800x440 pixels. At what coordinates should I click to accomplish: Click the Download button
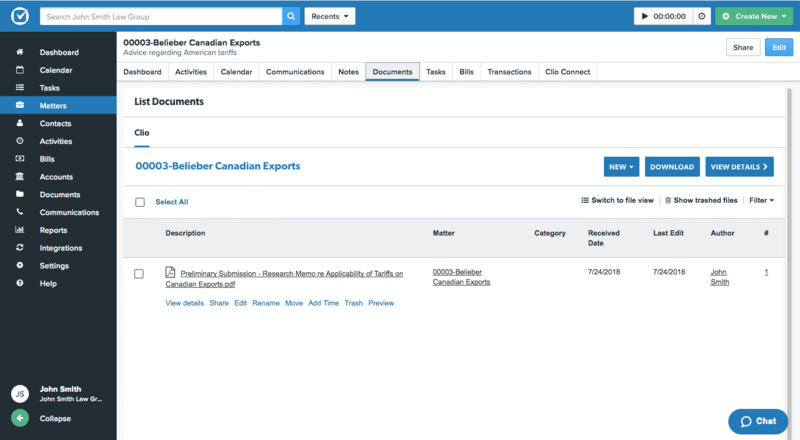click(x=671, y=167)
